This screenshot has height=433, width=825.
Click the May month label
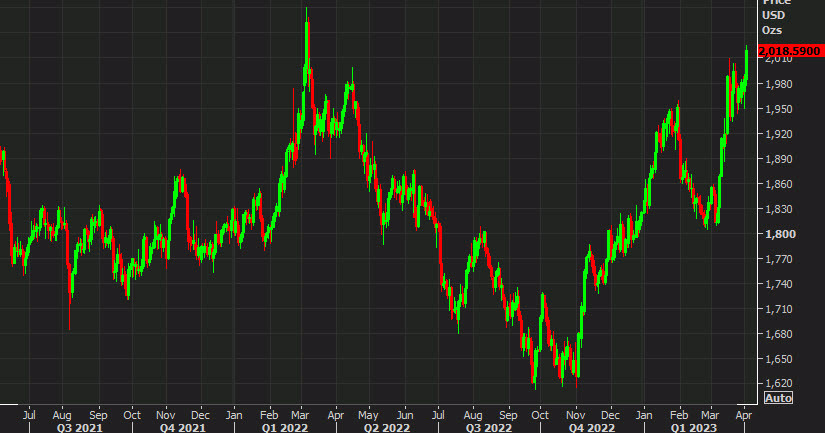tap(368, 415)
